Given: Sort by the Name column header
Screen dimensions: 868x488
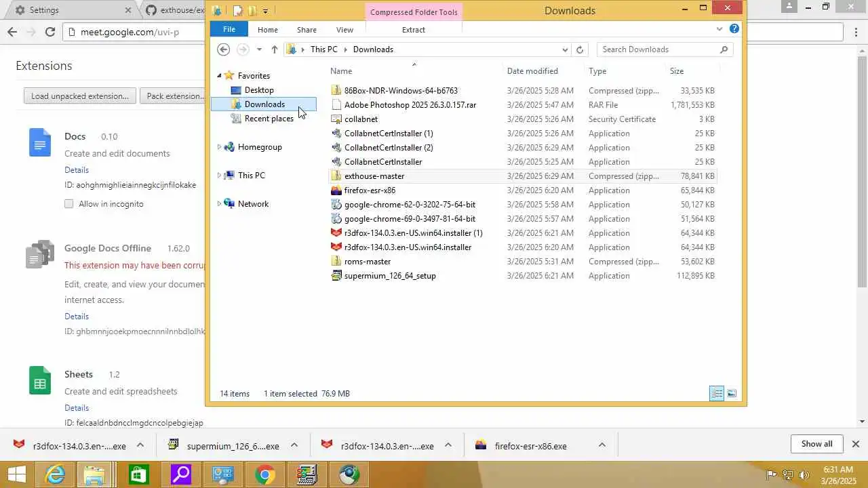Looking at the screenshot, I should click(x=341, y=71).
